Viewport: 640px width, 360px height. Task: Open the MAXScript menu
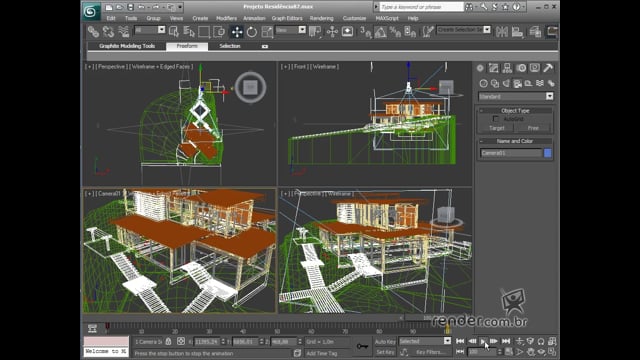387,18
